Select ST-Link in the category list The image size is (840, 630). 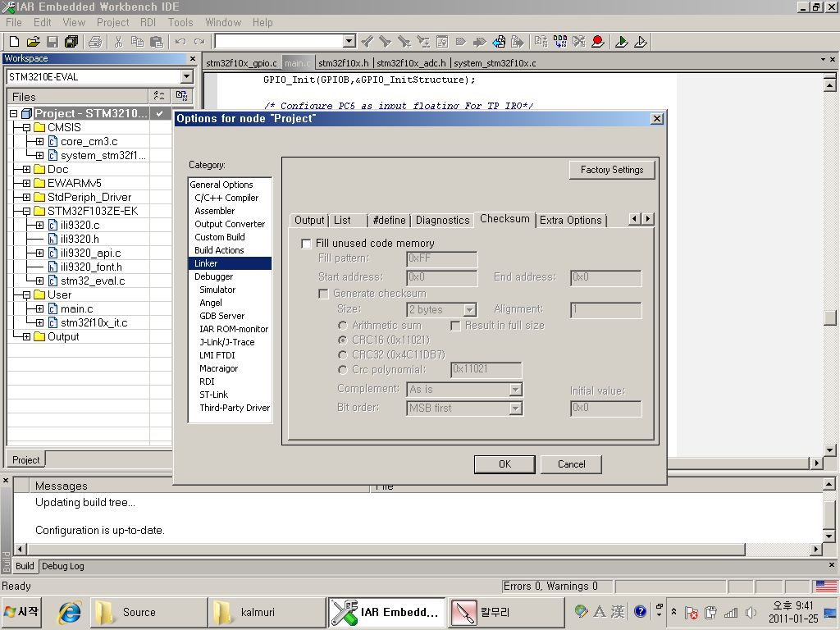[x=214, y=395]
